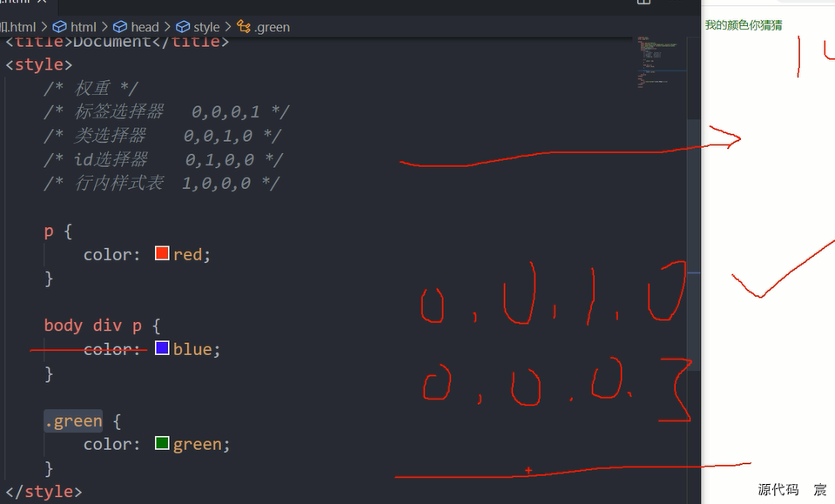
Task: Click browser text '我的颜色你猜猜'
Action: pos(744,25)
